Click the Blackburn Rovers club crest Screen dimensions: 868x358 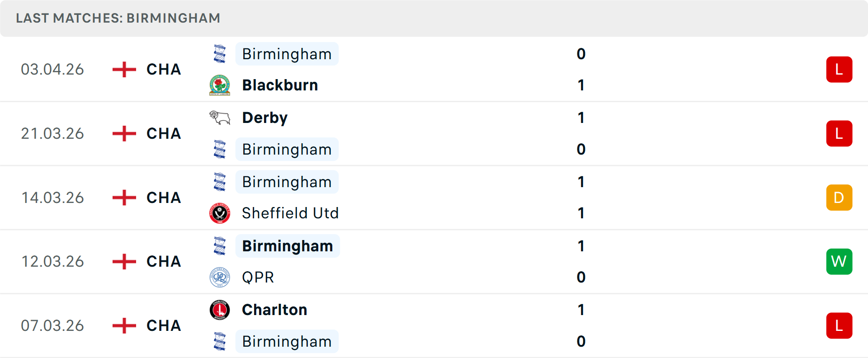pyautogui.click(x=220, y=85)
